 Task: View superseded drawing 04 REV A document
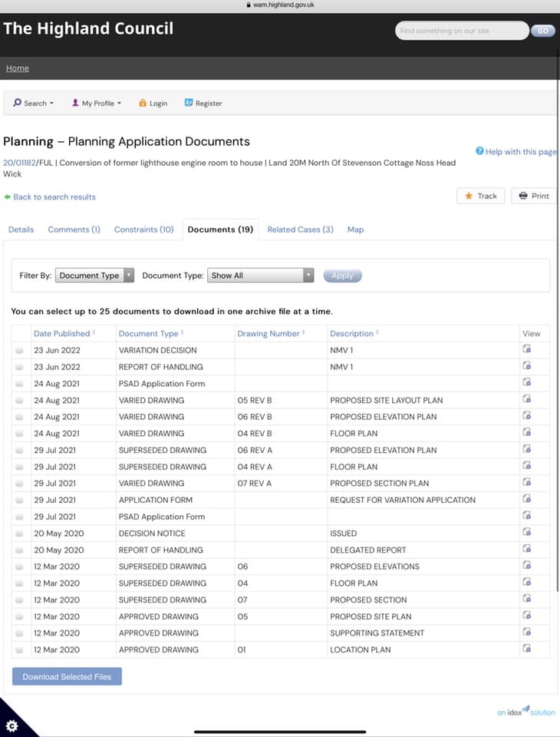click(527, 466)
